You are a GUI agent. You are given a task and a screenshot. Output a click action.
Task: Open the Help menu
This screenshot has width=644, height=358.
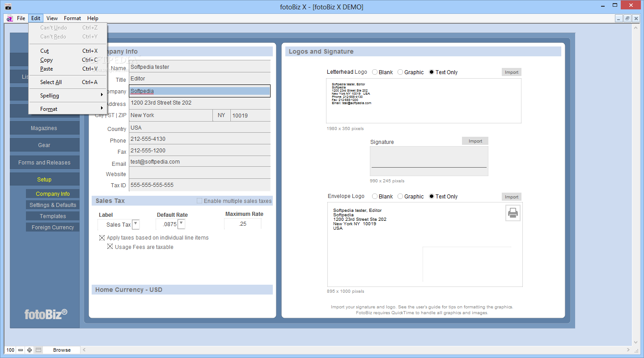93,18
